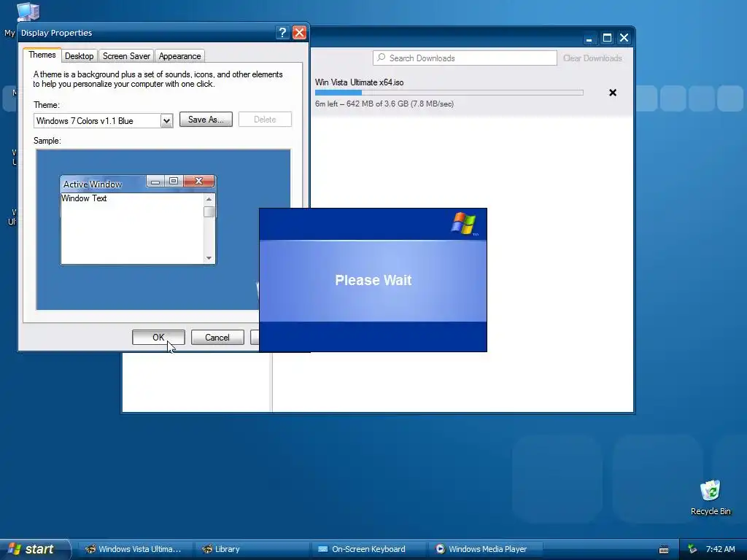Click the Display Properties help question mark
The image size is (747, 560).
click(282, 32)
